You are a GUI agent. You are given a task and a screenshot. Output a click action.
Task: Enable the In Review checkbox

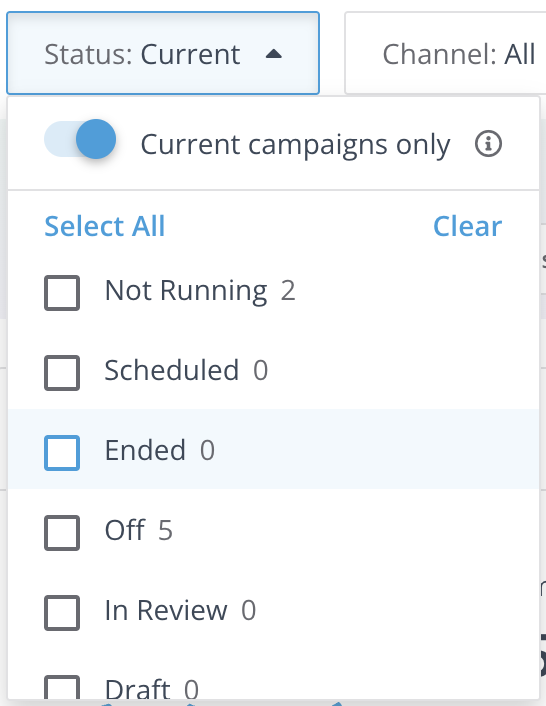[62, 613]
